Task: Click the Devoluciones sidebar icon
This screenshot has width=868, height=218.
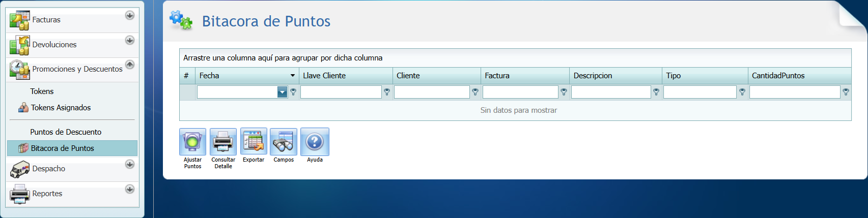Action: (x=20, y=45)
